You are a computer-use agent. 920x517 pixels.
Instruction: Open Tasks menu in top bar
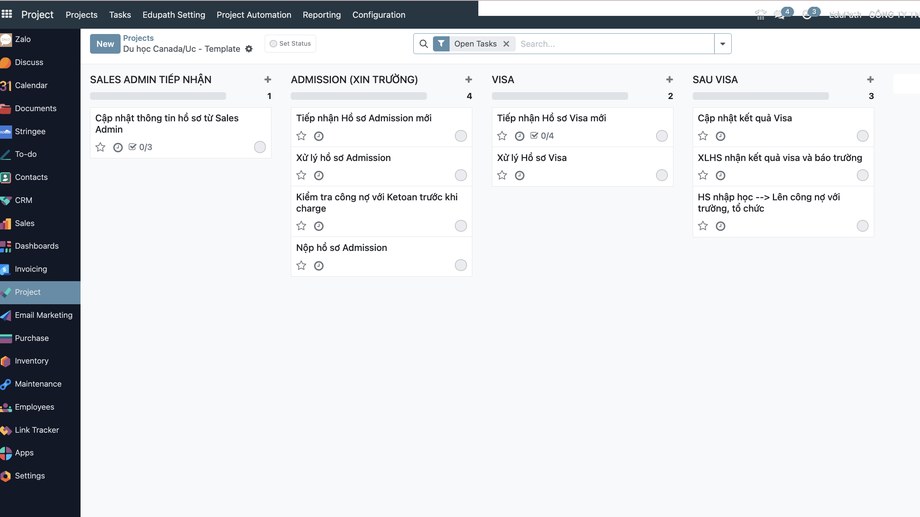120,15
